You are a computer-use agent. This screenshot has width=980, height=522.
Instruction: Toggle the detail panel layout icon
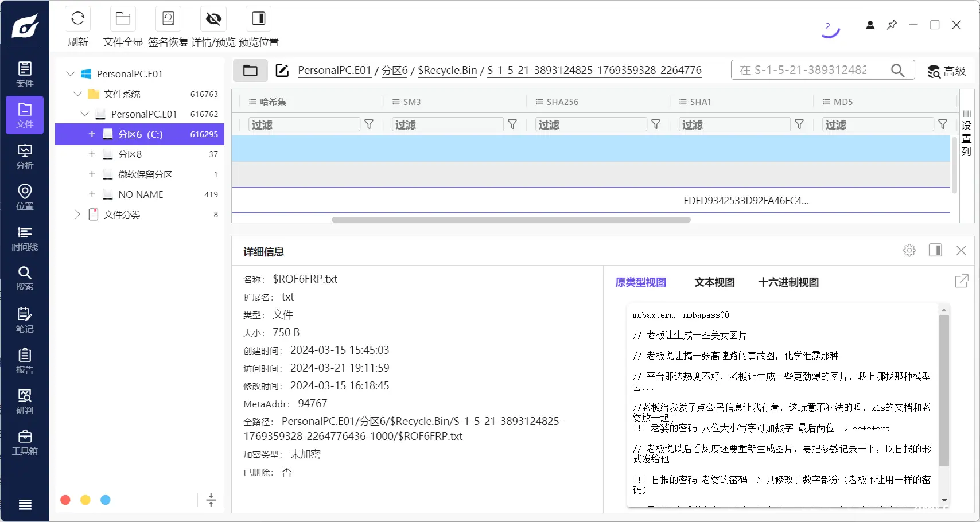click(935, 250)
